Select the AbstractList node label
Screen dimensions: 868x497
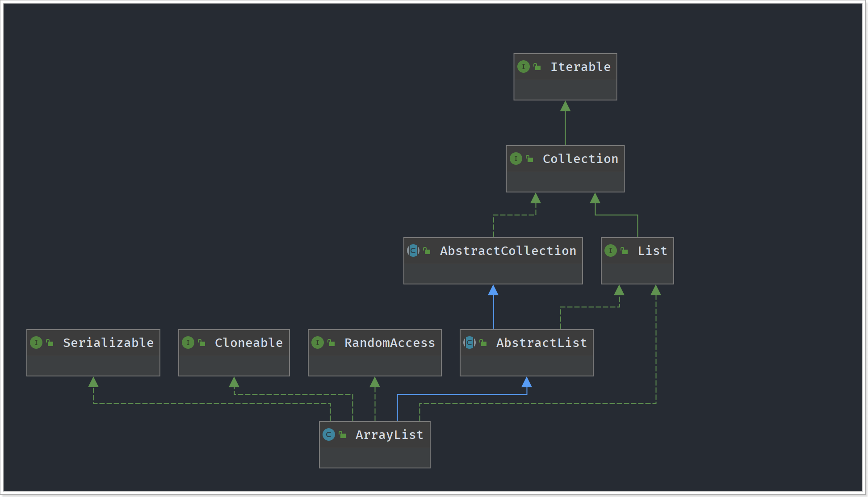[x=541, y=343]
